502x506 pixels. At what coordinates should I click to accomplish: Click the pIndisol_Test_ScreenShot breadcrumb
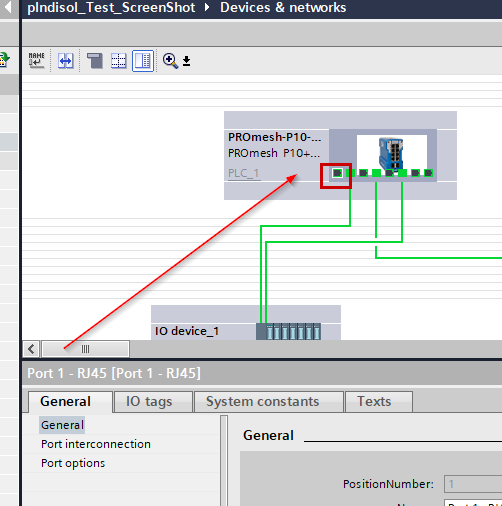(x=111, y=7)
